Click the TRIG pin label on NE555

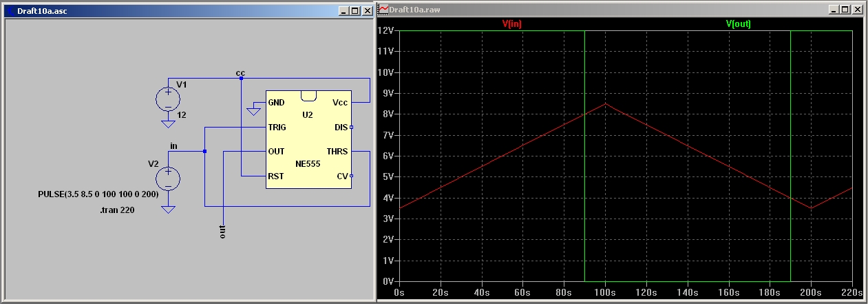coord(277,128)
